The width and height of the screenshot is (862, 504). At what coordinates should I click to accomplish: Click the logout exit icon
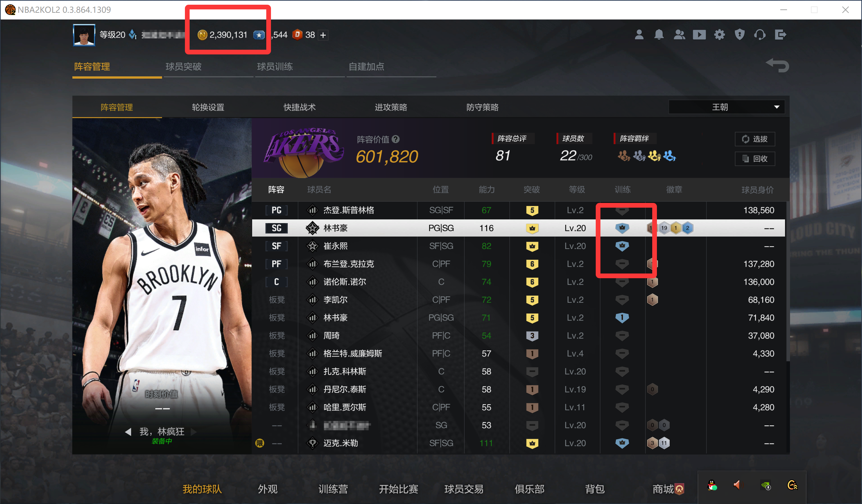coord(780,35)
